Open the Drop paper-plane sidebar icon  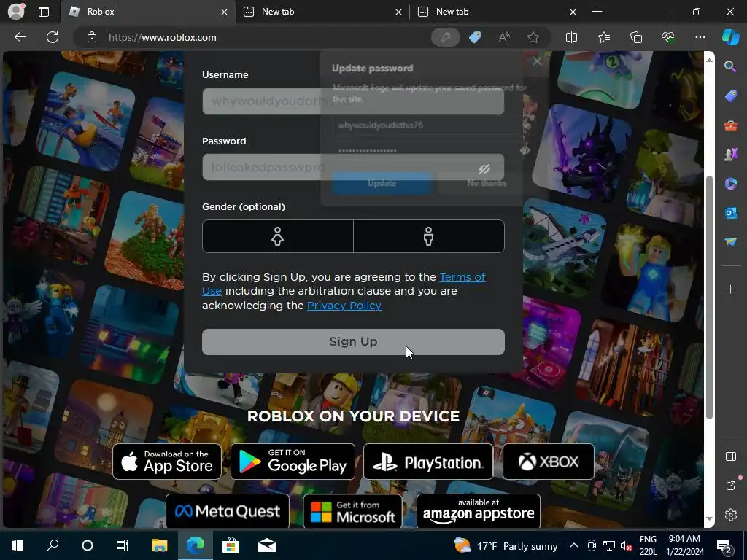pos(730,242)
